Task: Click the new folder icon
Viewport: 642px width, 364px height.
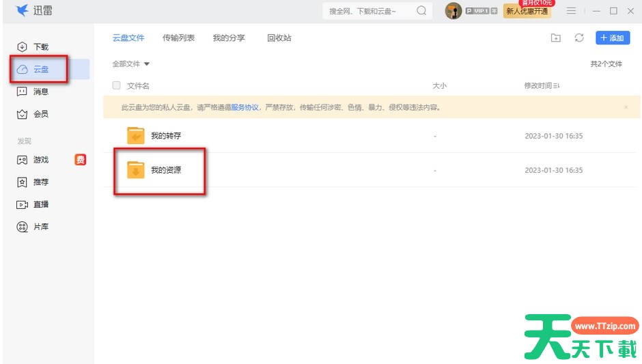Action: click(556, 38)
